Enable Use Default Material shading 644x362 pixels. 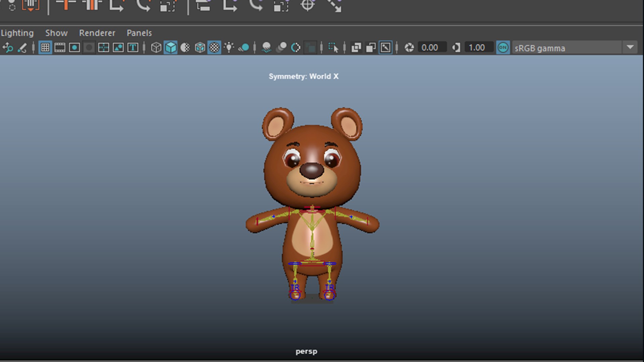tap(185, 48)
